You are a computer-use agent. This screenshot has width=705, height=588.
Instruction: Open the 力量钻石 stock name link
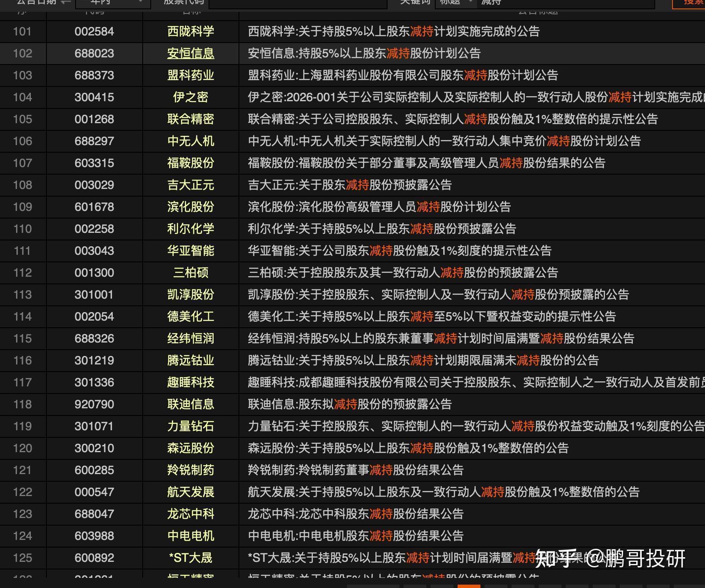[x=191, y=426]
